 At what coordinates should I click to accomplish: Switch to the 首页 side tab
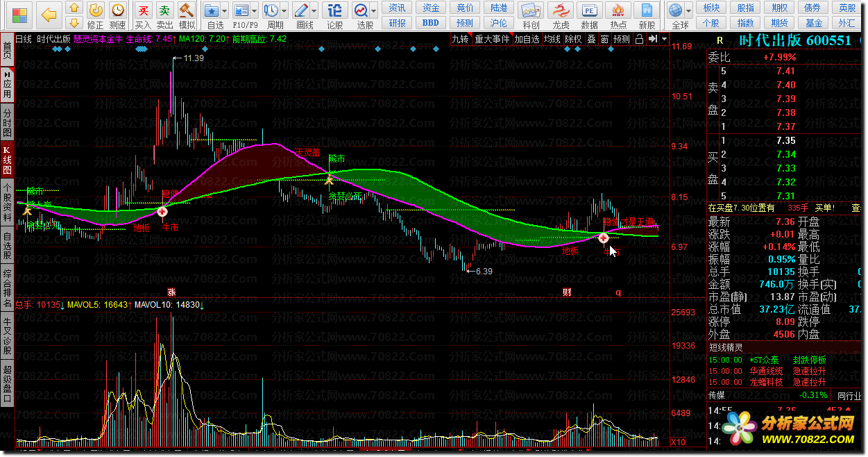pyautogui.click(x=7, y=50)
